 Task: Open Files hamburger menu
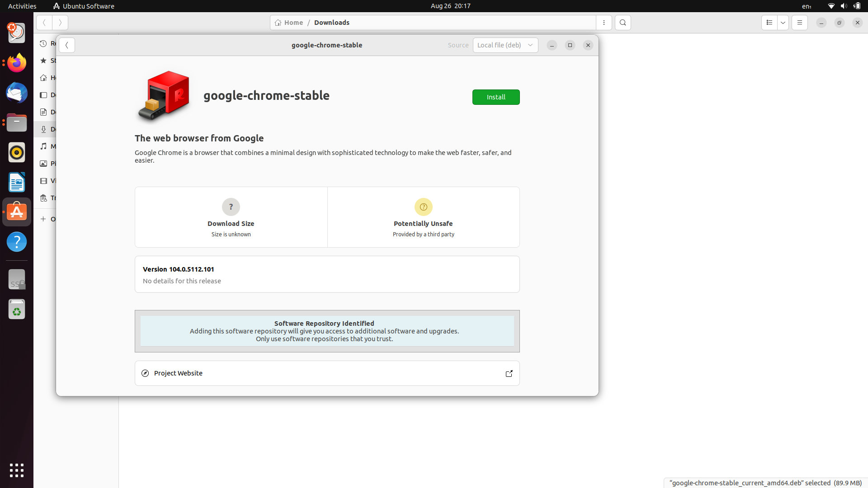click(x=800, y=23)
